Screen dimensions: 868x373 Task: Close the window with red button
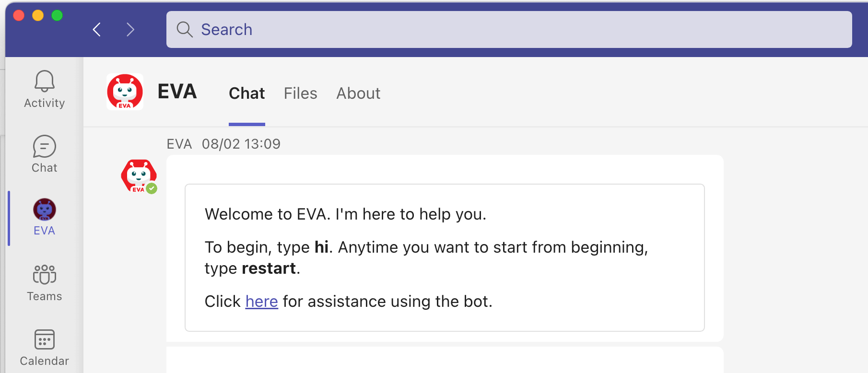[19, 15]
